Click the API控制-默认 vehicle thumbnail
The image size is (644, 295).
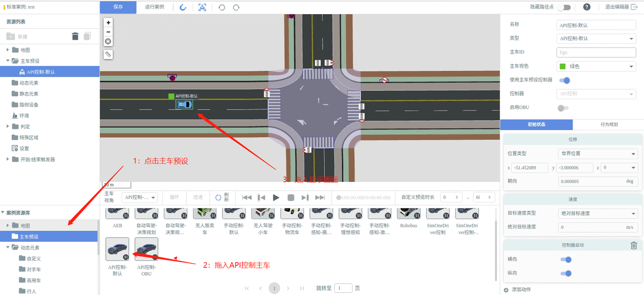tap(117, 249)
